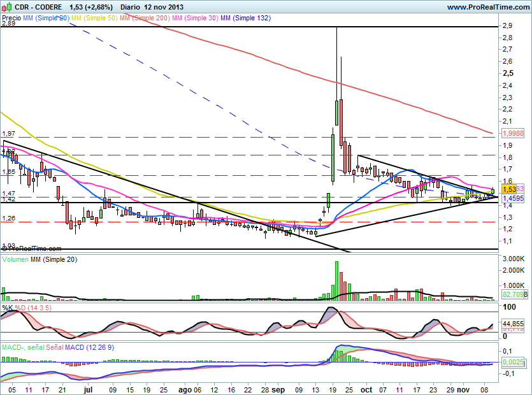Select the MM (Simple 132) legend
This screenshot has width=532, height=395.
pos(246,18)
